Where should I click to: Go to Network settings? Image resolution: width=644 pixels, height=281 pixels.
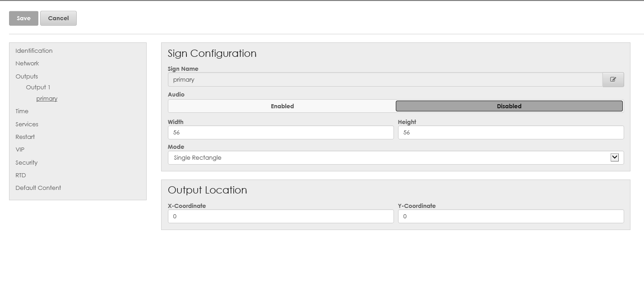(x=27, y=63)
